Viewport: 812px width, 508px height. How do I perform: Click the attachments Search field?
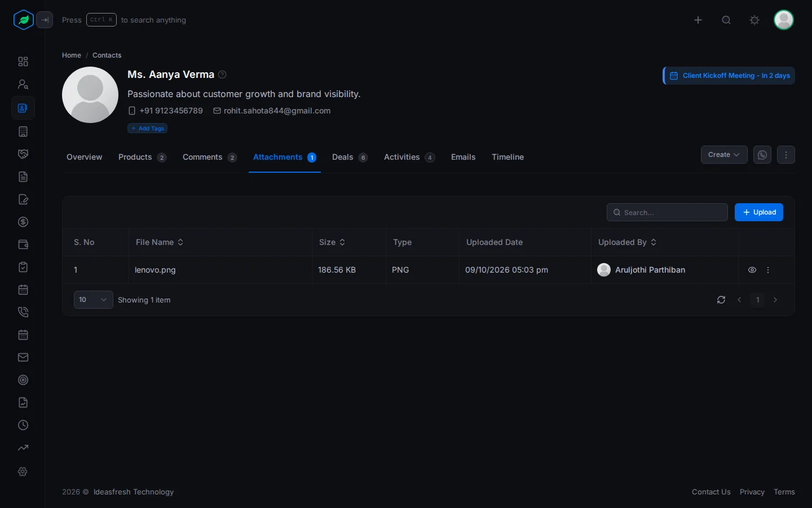coord(667,212)
